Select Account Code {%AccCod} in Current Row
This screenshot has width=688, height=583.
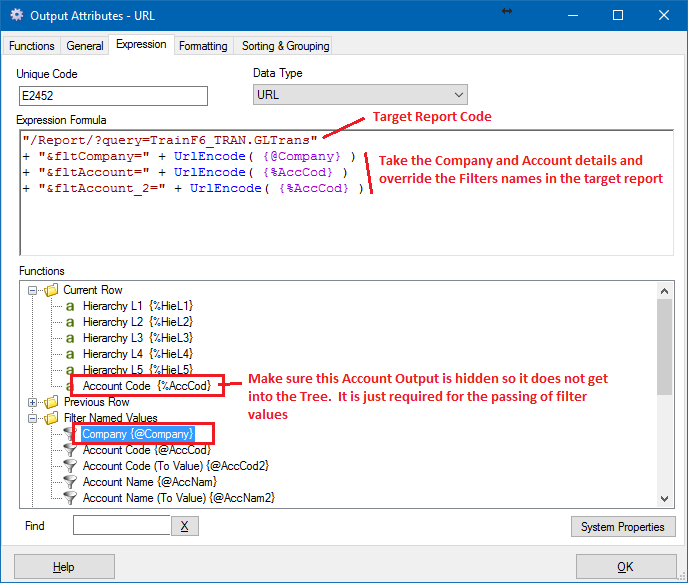147,386
